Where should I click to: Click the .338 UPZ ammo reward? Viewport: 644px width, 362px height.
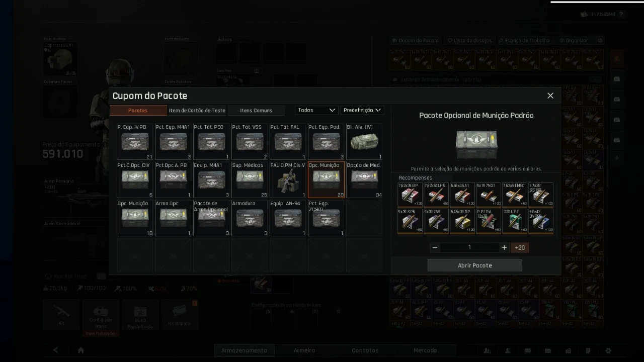click(x=515, y=221)
